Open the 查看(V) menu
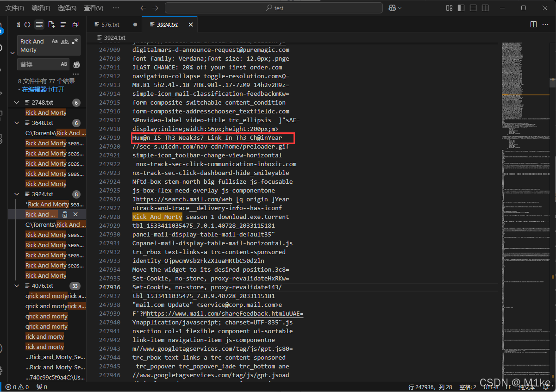Image resolution: width=556 pixels, height=392 pixels. [94, 8]
